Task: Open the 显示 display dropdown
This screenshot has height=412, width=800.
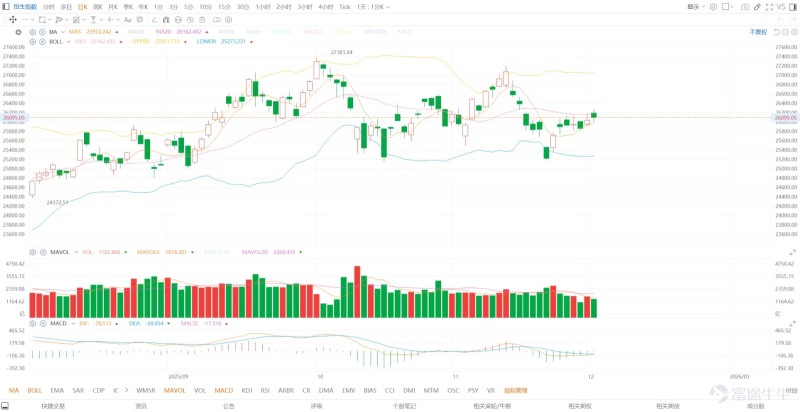Action: (696, 7)
